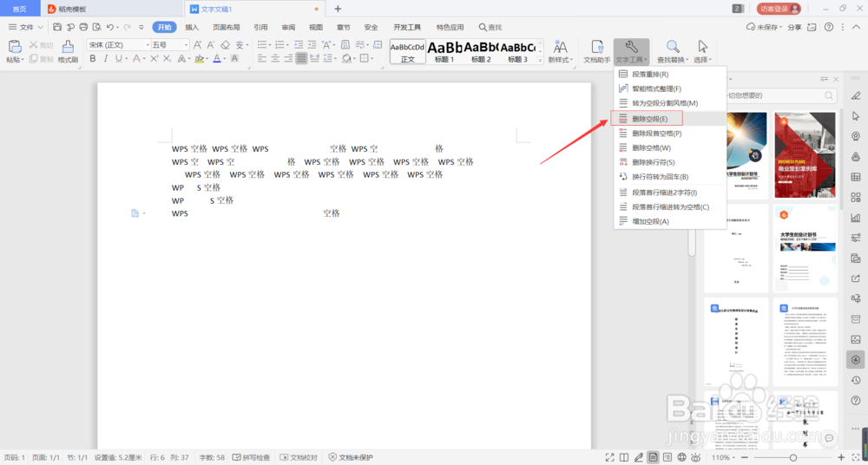Image resolution: width=868 pixels, height=465 pixels.
Task: Select the 标题 1 style
Action: pos(444,52)
